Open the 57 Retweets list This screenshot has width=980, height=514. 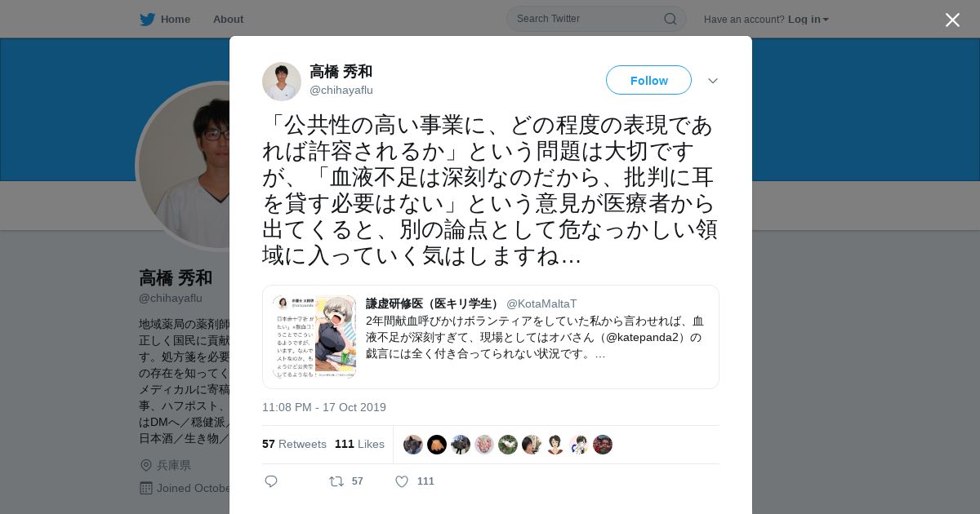[x=294, y=444]
